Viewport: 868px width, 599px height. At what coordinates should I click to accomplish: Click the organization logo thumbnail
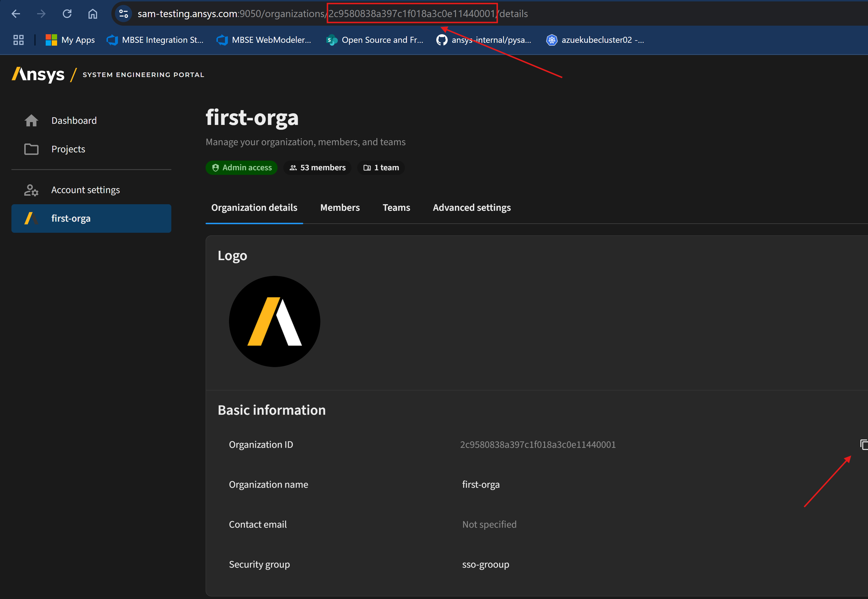(x=275, y=321)
